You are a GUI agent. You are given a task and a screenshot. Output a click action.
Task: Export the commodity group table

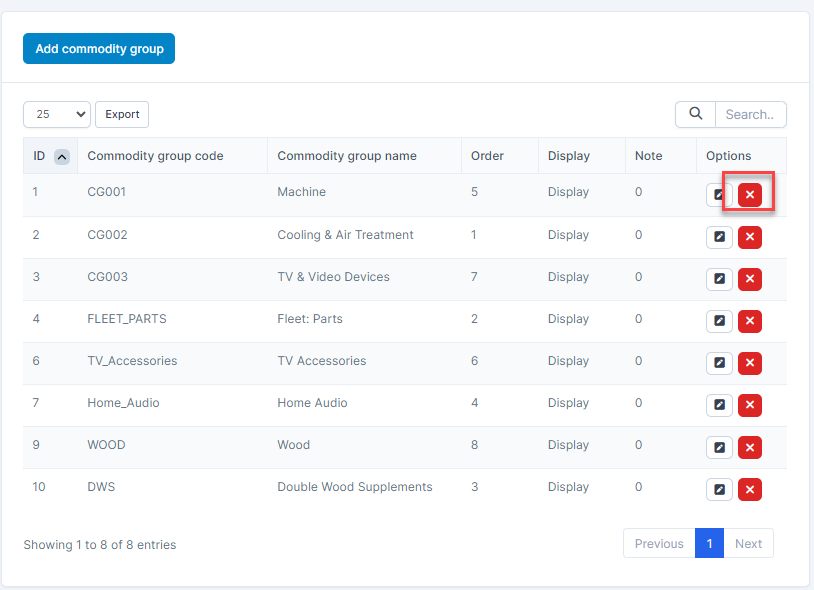(x=122, y=114)
